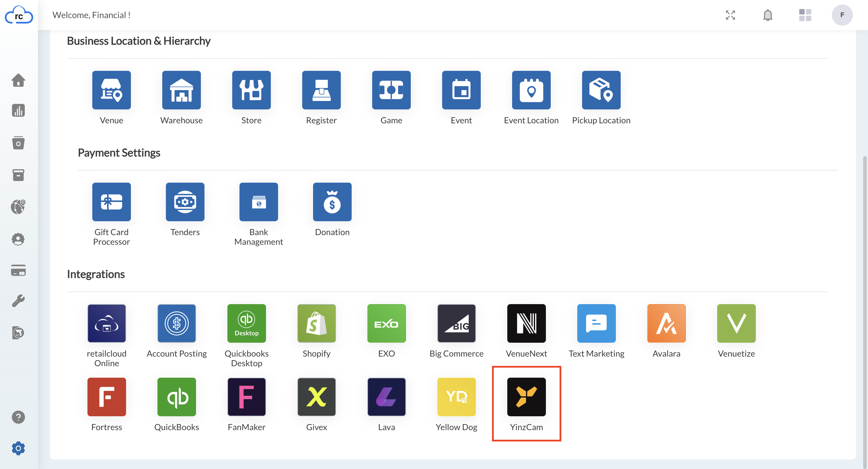Open the help question mark icon
The height and width of the screenshot is (469, 868).
point(18,417)
